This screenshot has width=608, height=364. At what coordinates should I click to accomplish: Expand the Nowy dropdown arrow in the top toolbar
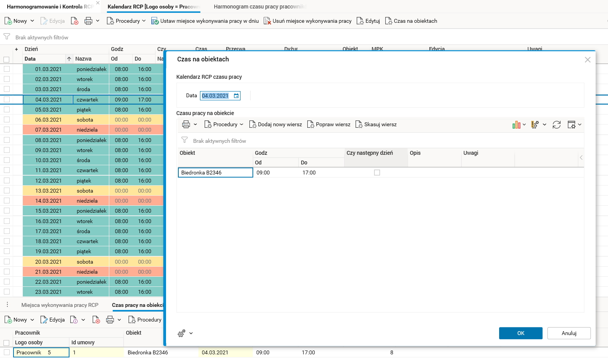pyautogui.click(x=32, y=21)
